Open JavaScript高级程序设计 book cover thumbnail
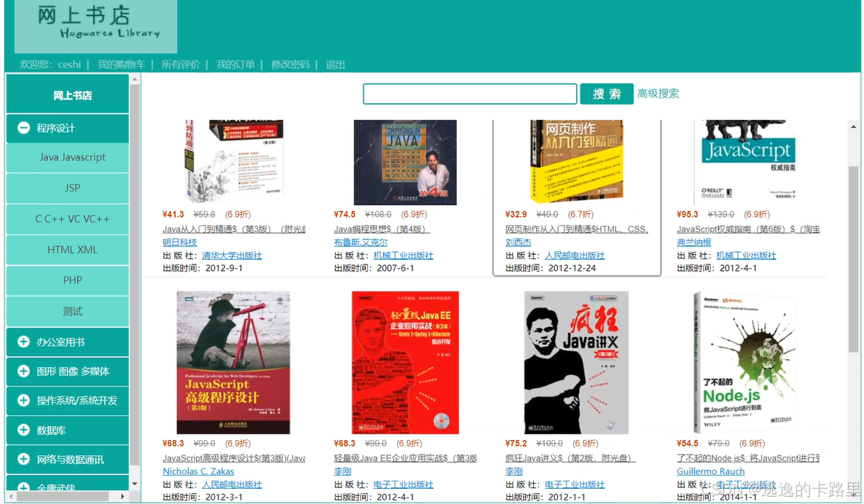Viewport: 864px width, 504px height. (233, 363)
